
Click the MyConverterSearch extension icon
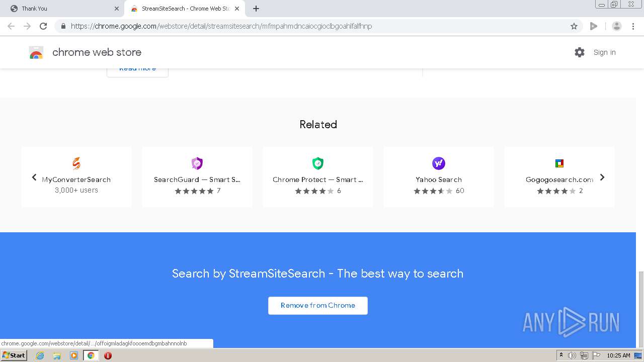click(x=76, y=163)
